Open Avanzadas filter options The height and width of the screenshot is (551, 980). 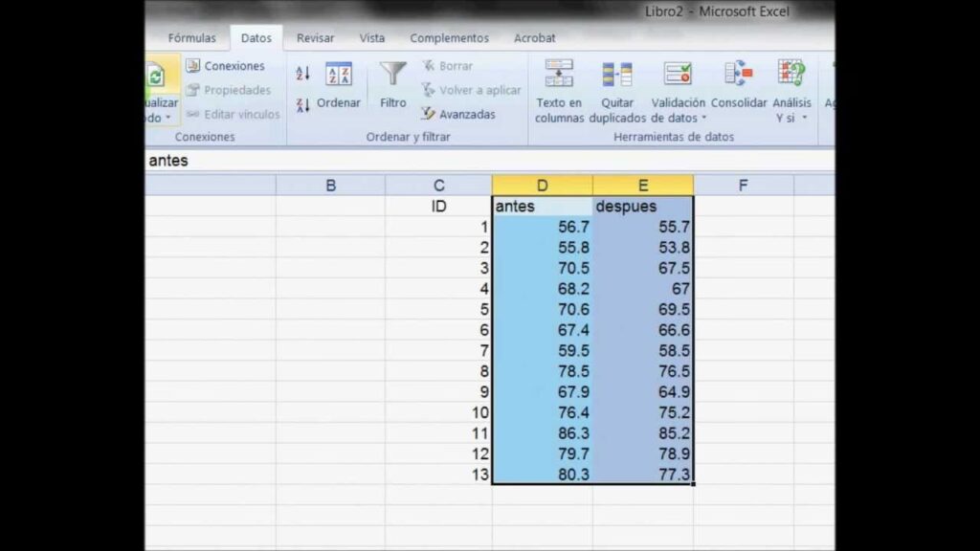click(x=459, y=114)
